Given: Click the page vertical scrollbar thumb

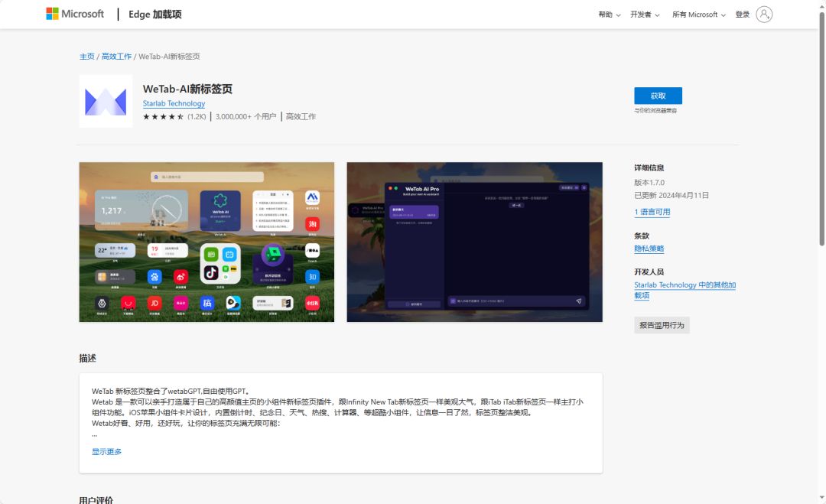Looking at the screenshot, I should click(x=821, y=128).
